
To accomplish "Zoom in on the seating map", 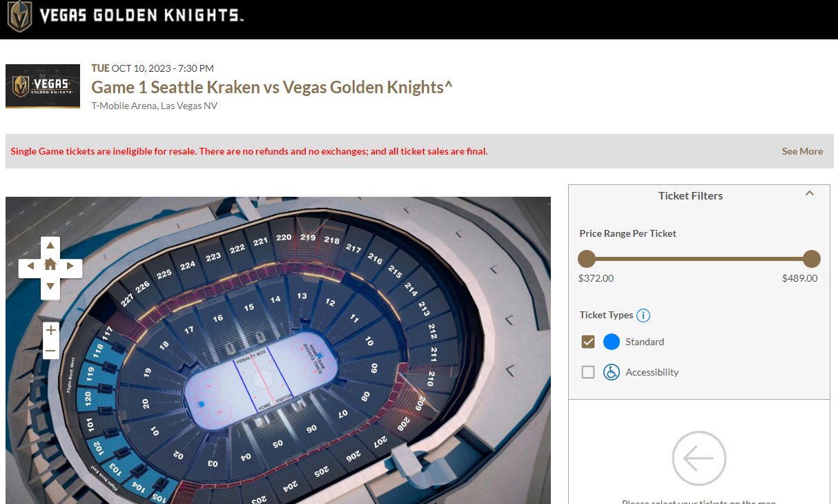I will coord(50,330).
